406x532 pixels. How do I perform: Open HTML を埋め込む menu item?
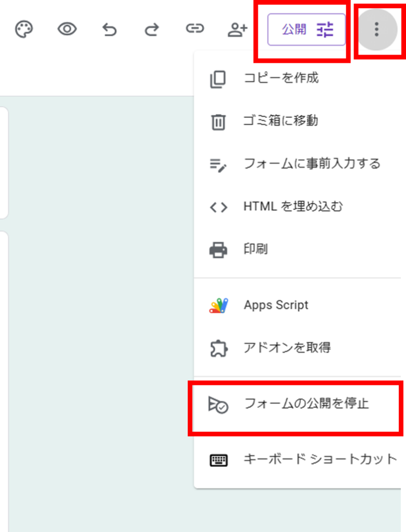pos(293,207)
